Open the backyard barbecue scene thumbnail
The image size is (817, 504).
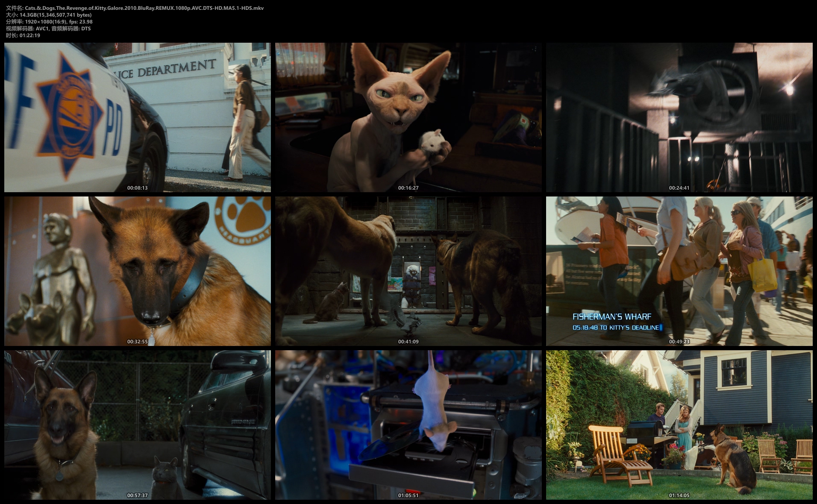(679, 425)
